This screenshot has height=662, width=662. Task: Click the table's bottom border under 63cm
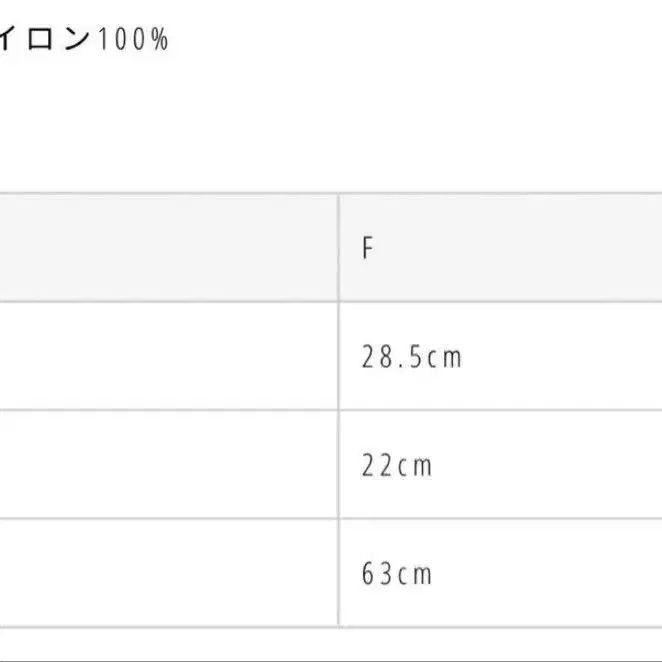tap(331, 627)
